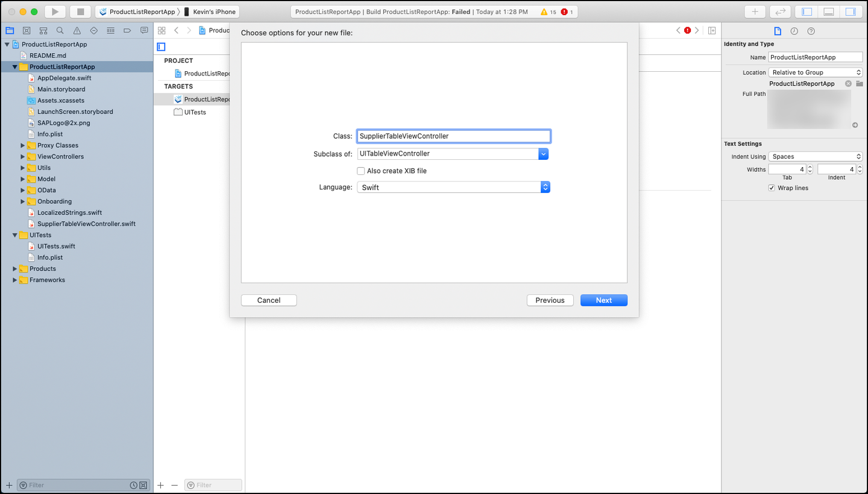Show the quick help inspector
Image resolution: width=868 pixels, height=494 pixels.
click(x=811, y=31)
